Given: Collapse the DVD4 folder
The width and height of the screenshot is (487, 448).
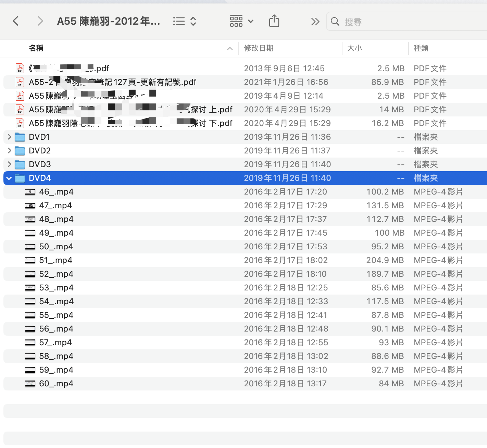Looking at the screenshot, I should (x=9, y=178).
